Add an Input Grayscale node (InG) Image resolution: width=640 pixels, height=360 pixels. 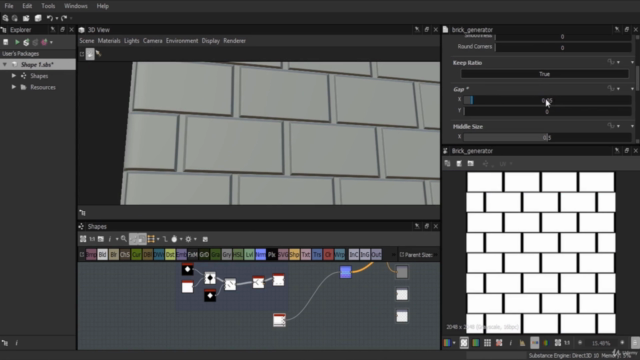point(365,255)
